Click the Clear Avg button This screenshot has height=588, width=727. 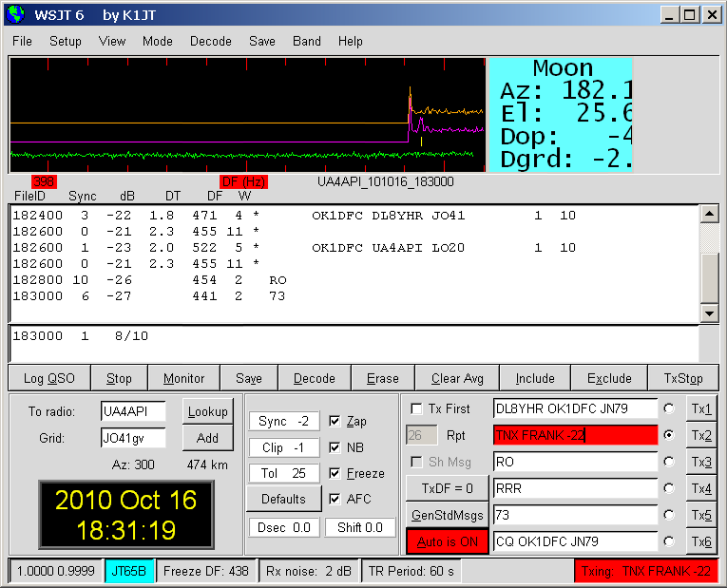tap(457, 378)
